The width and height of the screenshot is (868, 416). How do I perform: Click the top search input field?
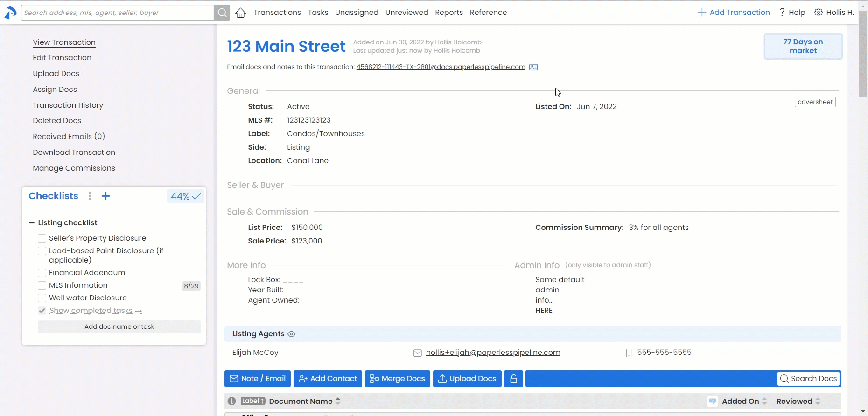coord(118,13)
